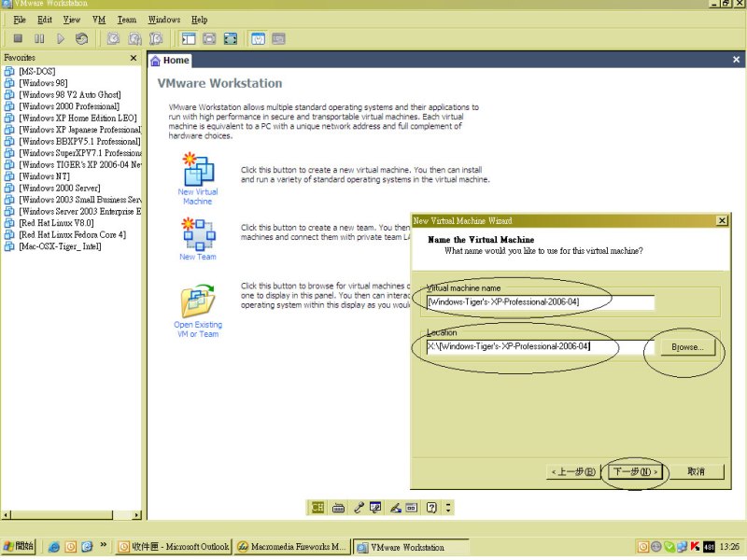Open the VM menu
This screenshot has width=747, height=560.
pyautogui.click(x=99, y=20)
